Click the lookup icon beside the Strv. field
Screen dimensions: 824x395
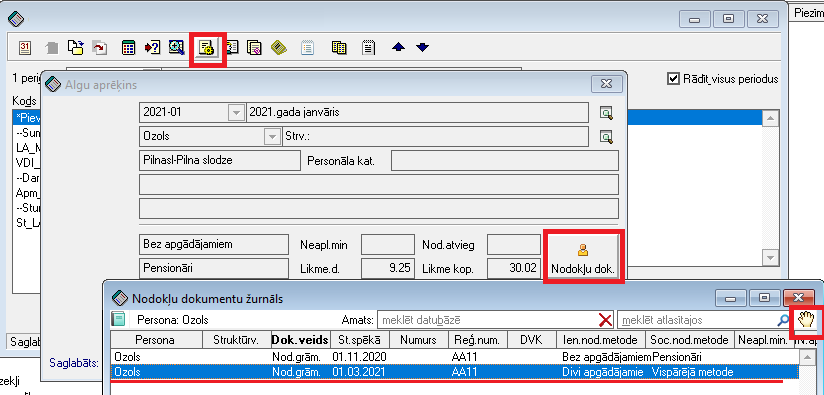(606, 137)
